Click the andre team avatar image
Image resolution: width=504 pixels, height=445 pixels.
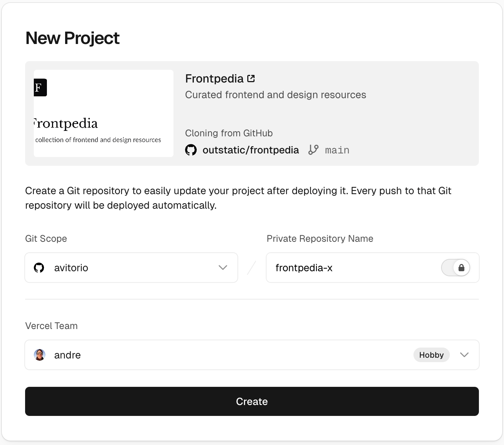40,355
